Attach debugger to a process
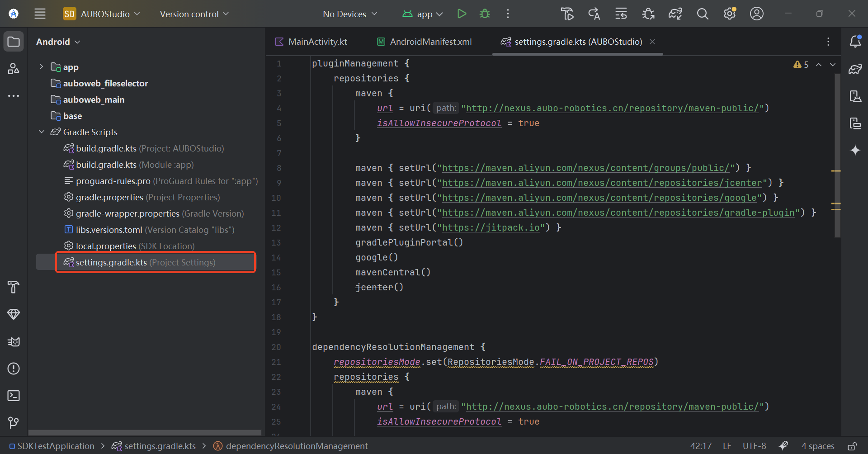The image size is (868, 454). [648, 14]
